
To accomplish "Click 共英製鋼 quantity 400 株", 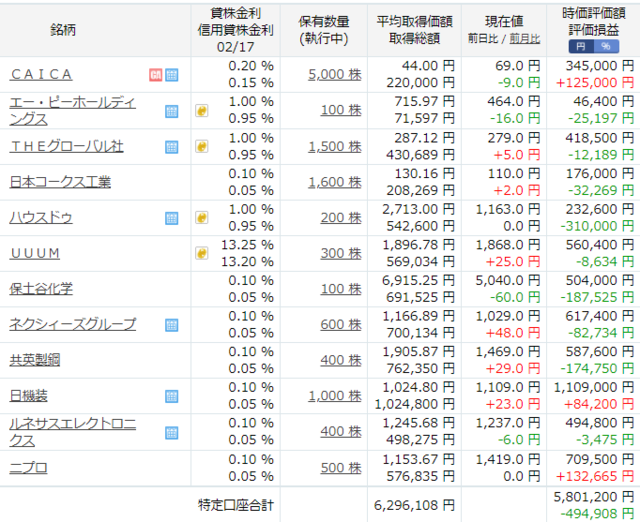I will [341, 360].
